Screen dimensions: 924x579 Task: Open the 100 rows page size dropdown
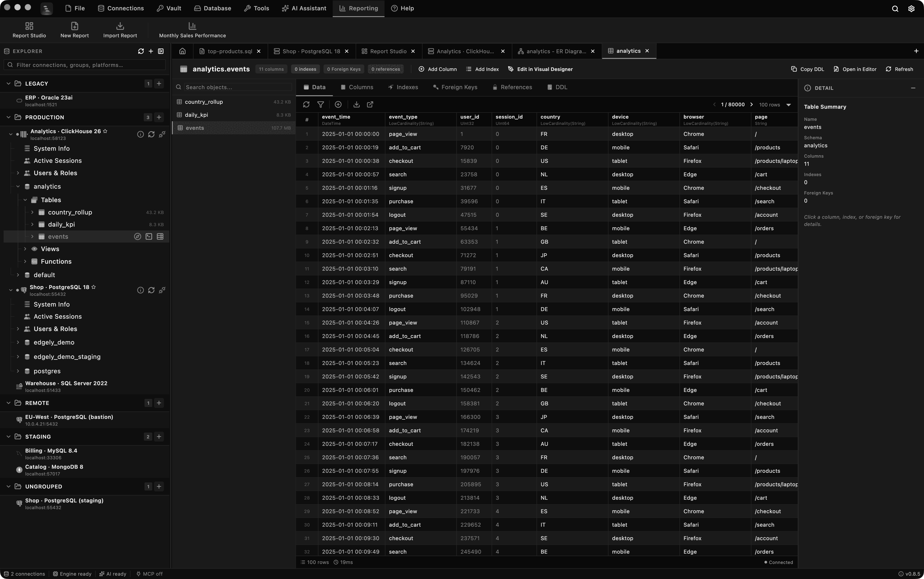(775, 104)
